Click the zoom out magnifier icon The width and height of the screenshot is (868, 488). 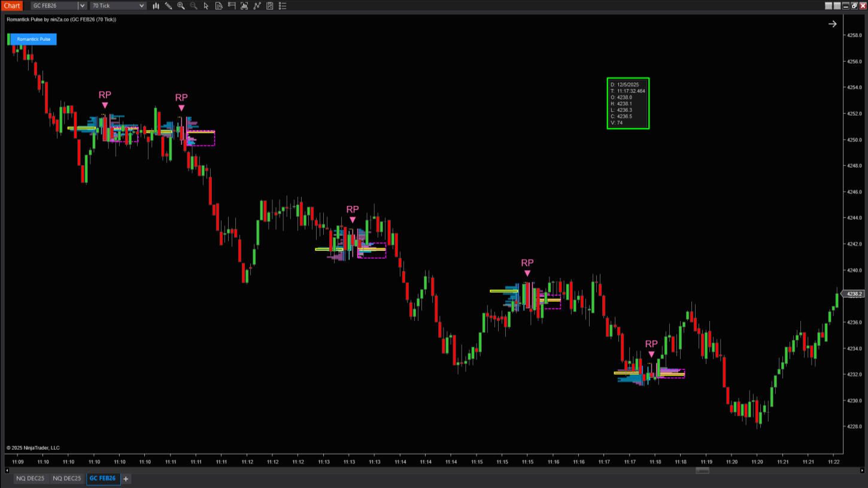point(193,6)
